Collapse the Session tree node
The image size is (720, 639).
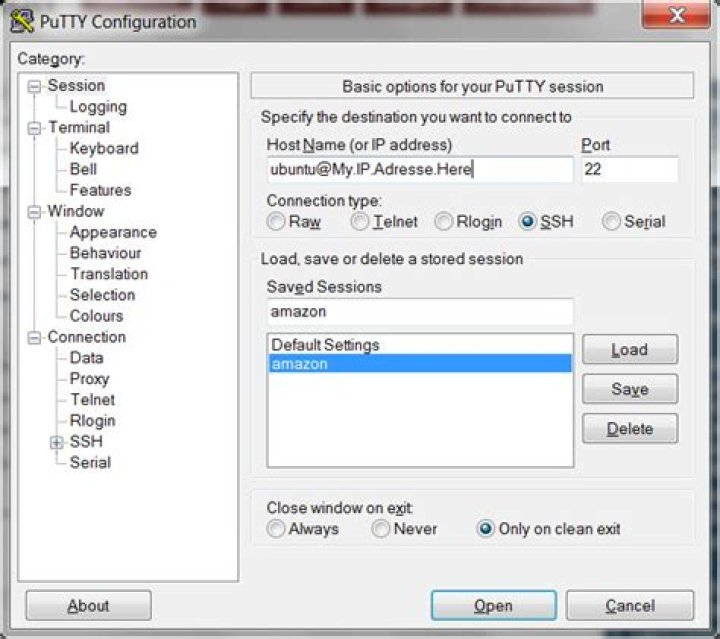(x=34, y=86)
